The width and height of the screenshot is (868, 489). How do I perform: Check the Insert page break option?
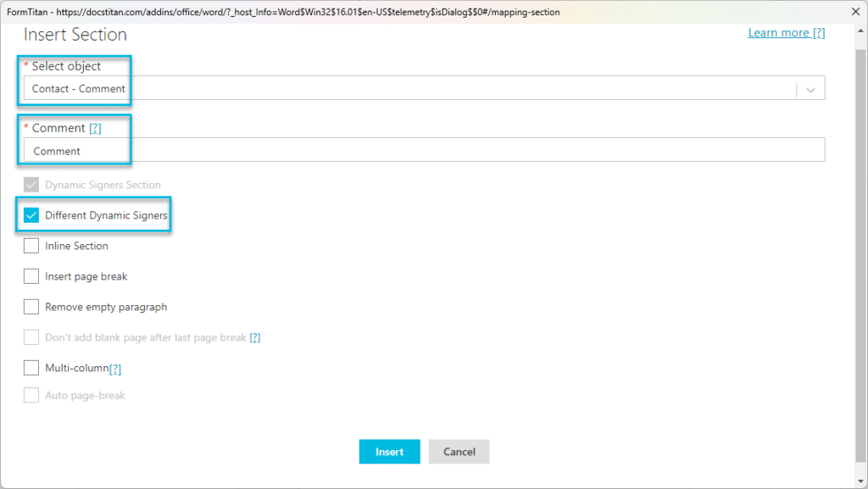tap(31, 276)
